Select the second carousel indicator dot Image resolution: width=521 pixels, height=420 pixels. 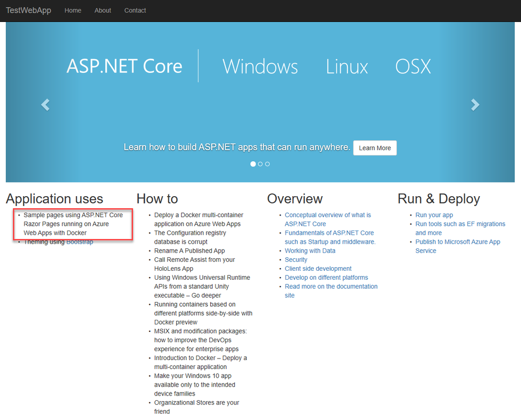pyautogui.click(x=260, y=164)
